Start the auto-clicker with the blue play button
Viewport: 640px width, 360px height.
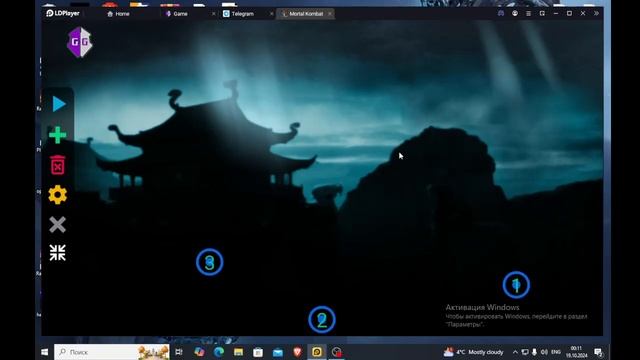pos(59,104)
